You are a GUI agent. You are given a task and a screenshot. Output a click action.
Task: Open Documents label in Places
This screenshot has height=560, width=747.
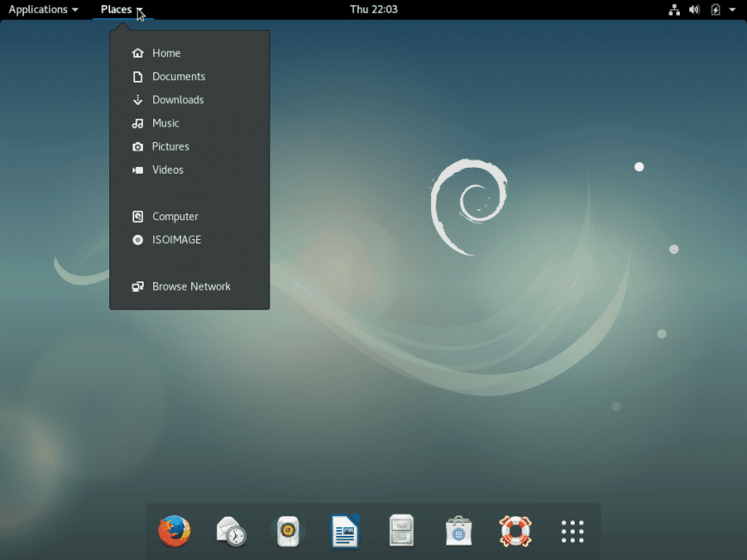tap(179, 77)
